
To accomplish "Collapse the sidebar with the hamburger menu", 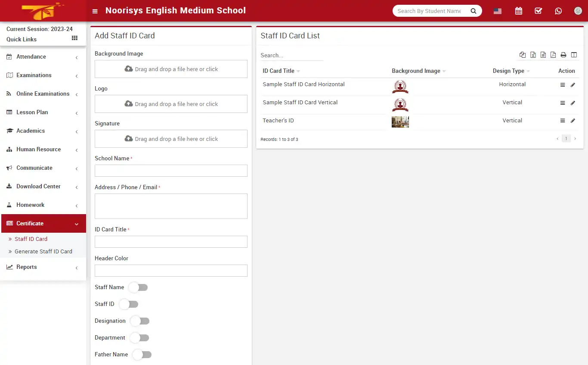I will (x=95, y=11).
